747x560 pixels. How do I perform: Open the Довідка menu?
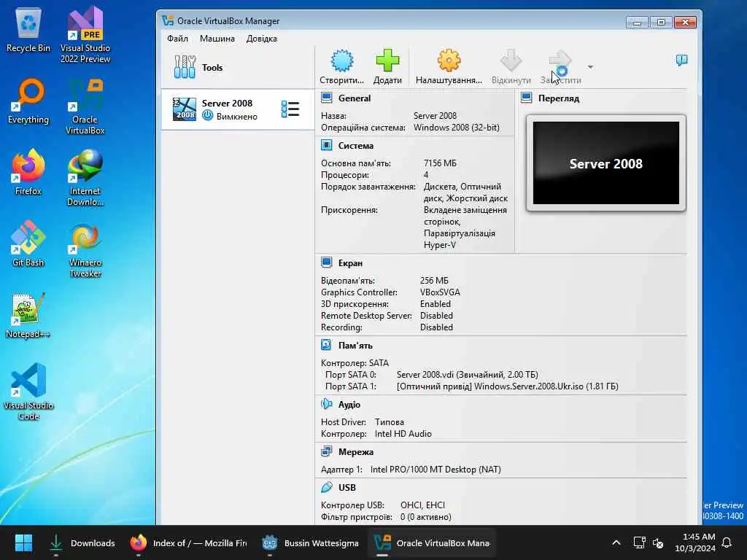pos(262,39)
